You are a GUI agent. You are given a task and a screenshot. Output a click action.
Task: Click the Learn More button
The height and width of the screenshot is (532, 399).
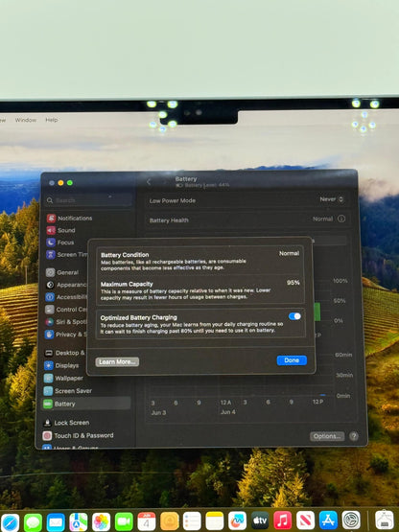(x=117, y=361)
